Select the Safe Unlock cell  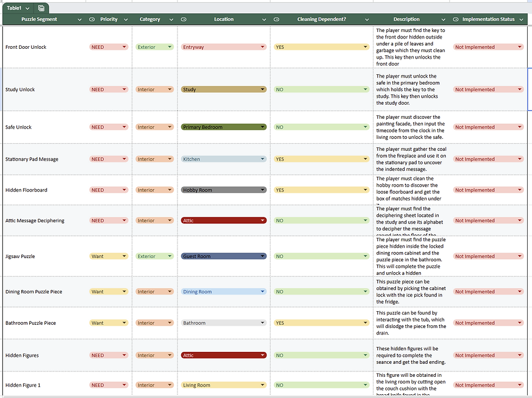pyautogui.click(x=45, y=127)
